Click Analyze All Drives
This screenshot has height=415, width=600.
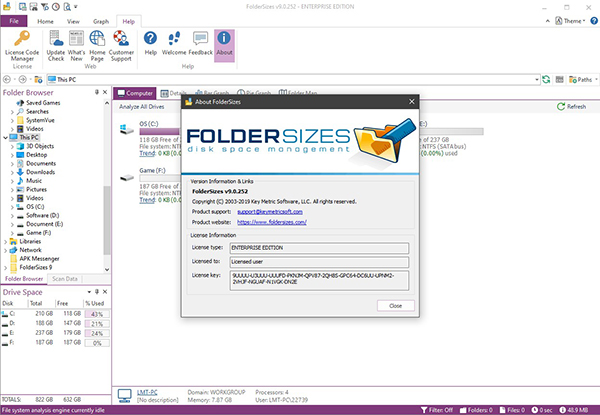(142, 107)
